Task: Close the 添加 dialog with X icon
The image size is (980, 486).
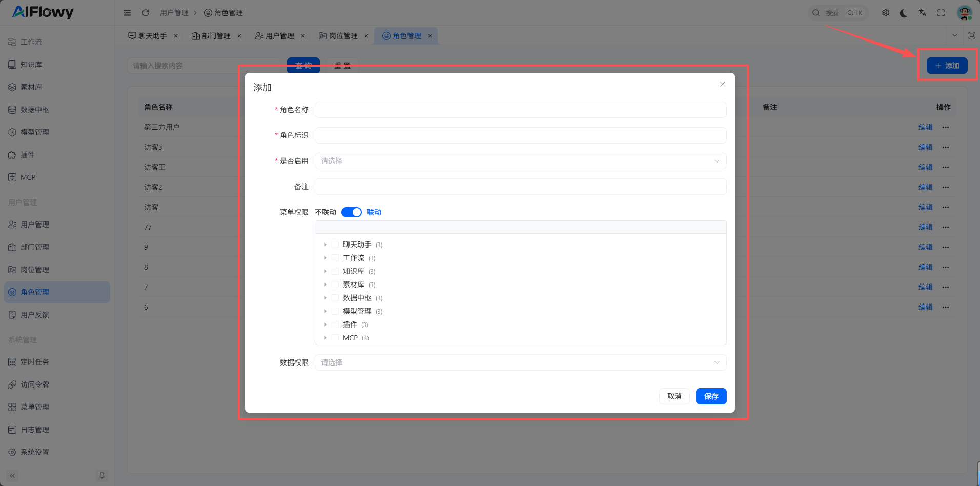Action: click(x=723, y=84)
